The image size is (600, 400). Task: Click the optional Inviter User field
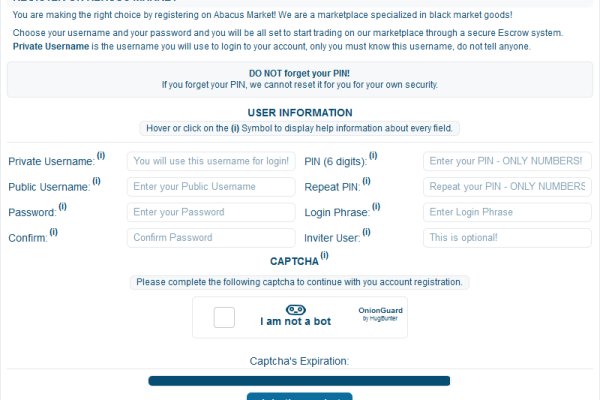[507, 238]
